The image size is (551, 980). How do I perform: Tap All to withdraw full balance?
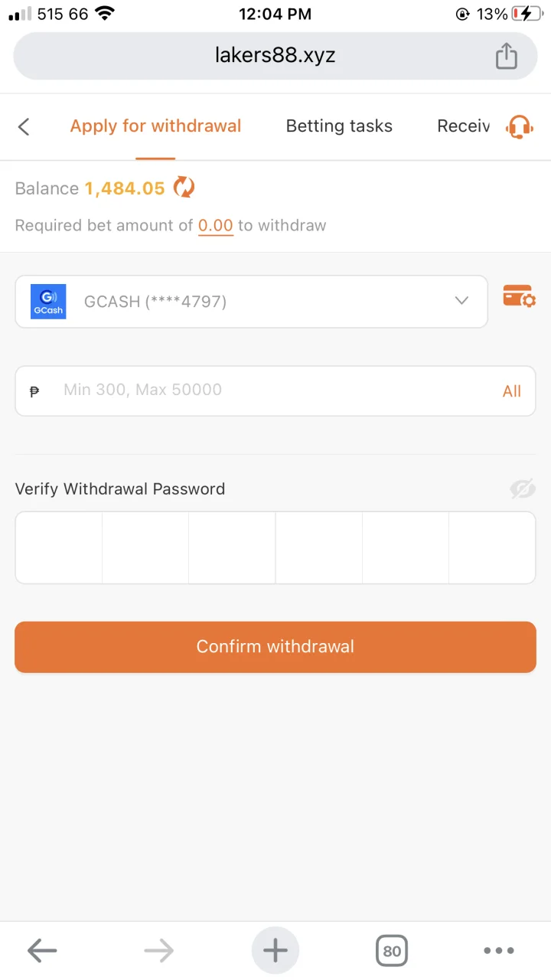tap(511, 391)
